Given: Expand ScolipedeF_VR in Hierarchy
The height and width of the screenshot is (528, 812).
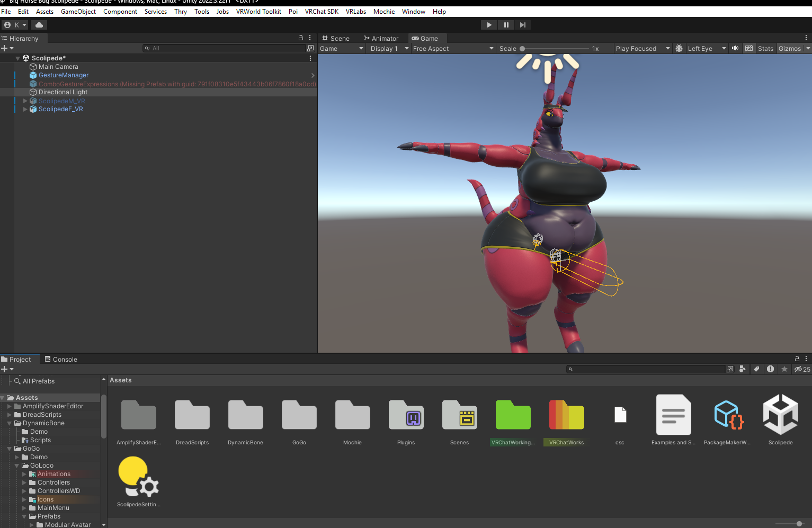Looking at the screenshot, I should coord(25,109).
